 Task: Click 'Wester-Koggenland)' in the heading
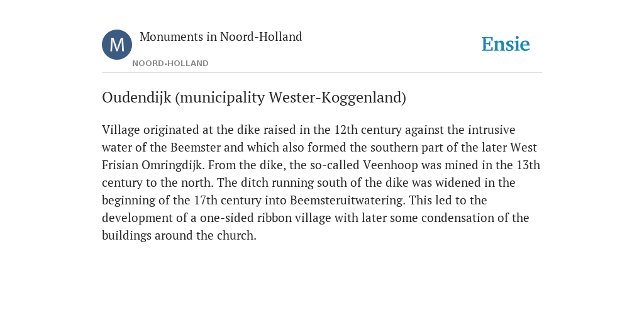pyautogui.click(x=337, y=97)
